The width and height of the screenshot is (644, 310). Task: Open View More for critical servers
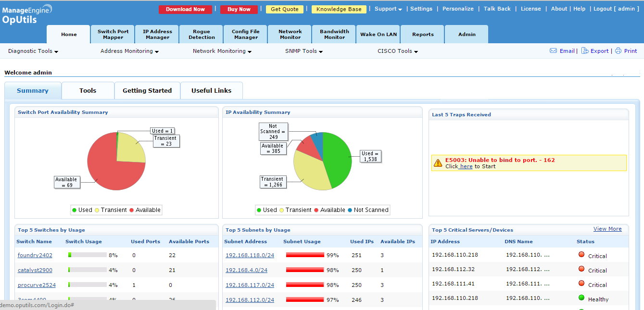coord(607,229)
